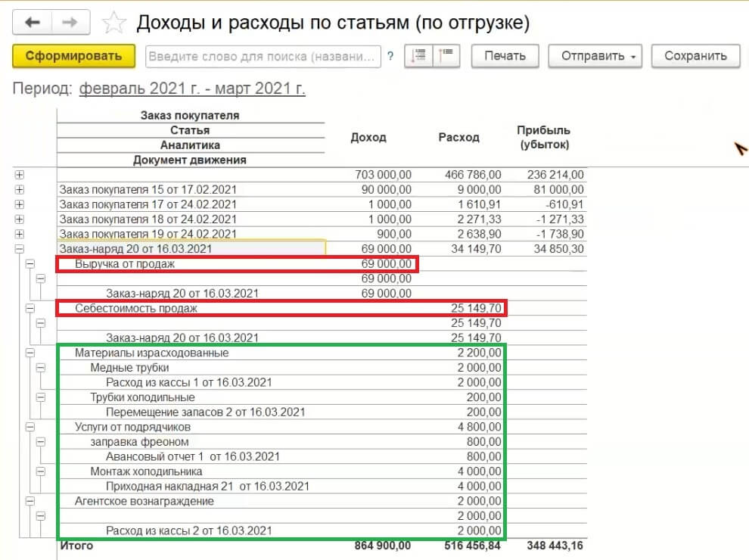Click the Расход column header
The width and height of the screenshot is (749, 560).
pyautogui.click(x=458, y=137)
